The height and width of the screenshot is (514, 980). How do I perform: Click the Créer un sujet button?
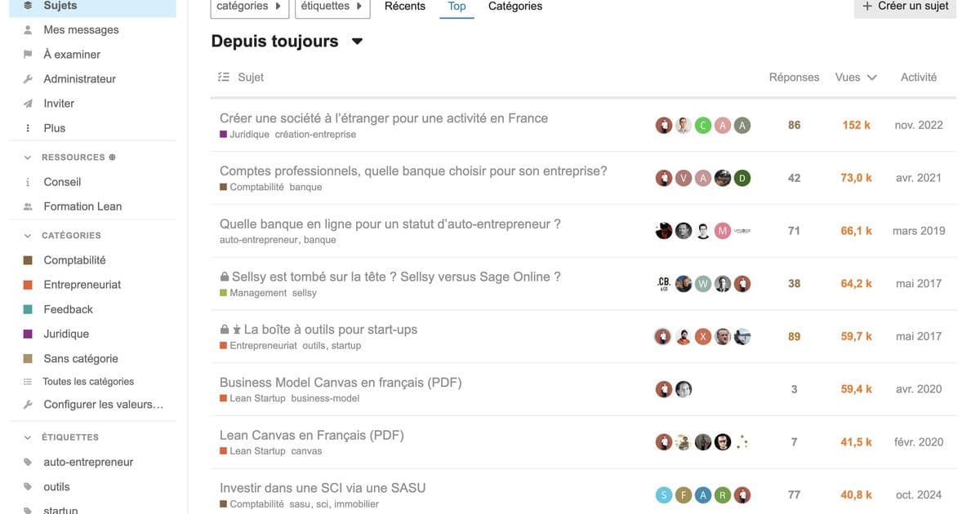coord(906,7)
